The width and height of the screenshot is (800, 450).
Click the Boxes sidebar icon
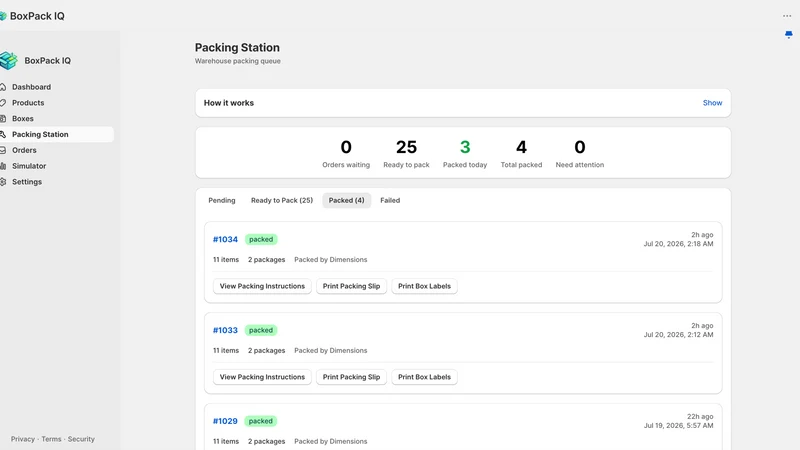click(x=3, y=118)
